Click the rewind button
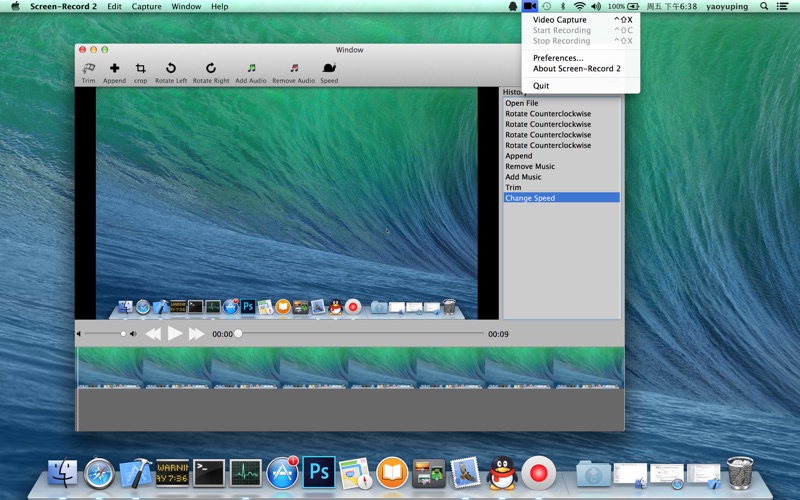This screenshot has width=800, height=500. point(153,334)
